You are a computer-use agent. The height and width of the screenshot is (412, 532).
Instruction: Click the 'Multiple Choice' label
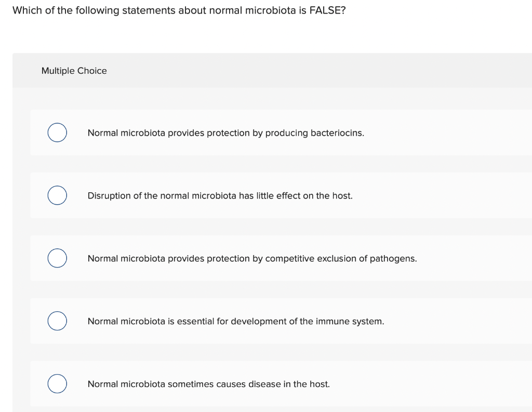click(x=74, y=71)
